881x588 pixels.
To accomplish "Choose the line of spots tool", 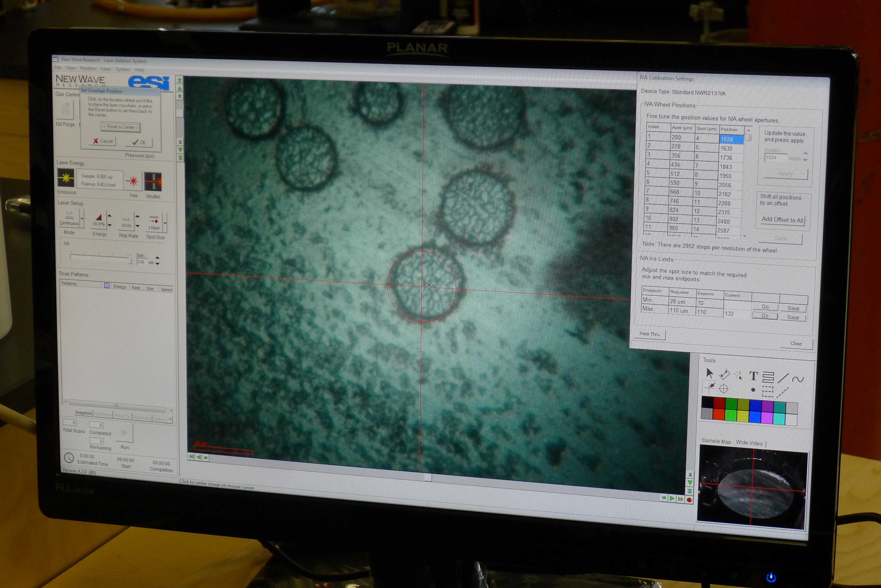I will coord(782,392).
